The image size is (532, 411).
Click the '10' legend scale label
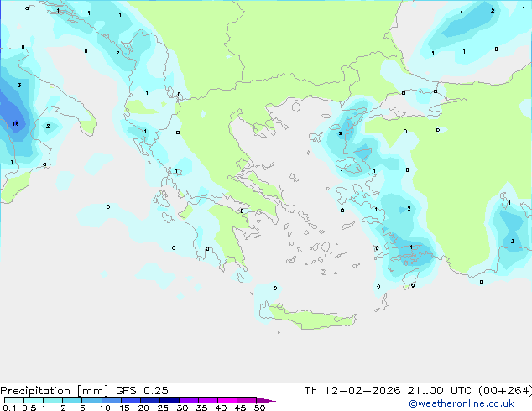(105, 408)
